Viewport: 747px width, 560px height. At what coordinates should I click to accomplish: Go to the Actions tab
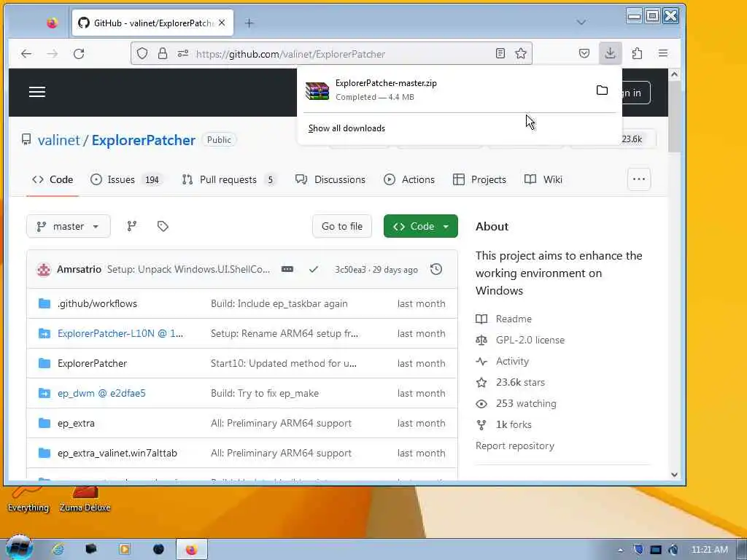tap(409, 179)
